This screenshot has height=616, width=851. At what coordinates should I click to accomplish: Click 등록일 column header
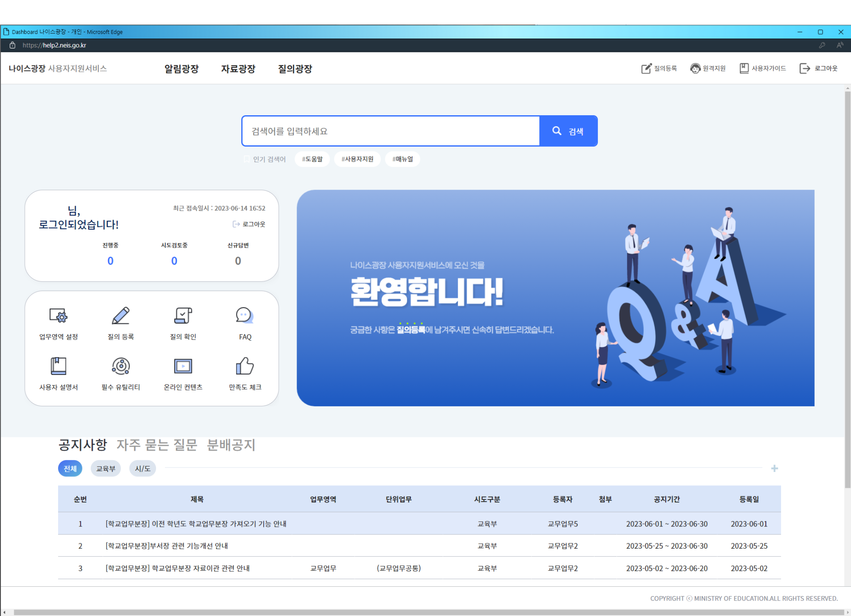tap(749, 499)
